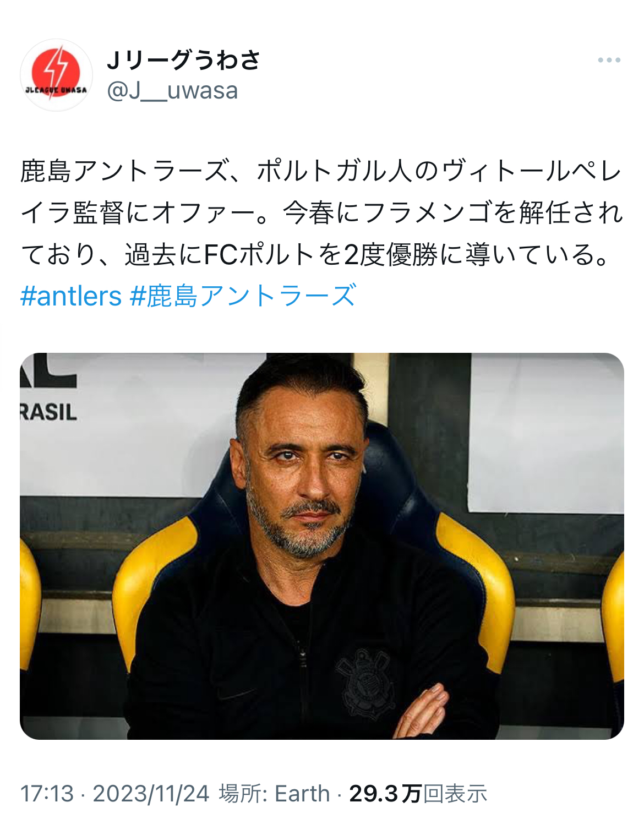Image resolution: width=644 pixels, height=824 pixels.
Task: Open the Jリーグうわさ profile avatar
Action: pyautogui.click(x=56, y=75)
